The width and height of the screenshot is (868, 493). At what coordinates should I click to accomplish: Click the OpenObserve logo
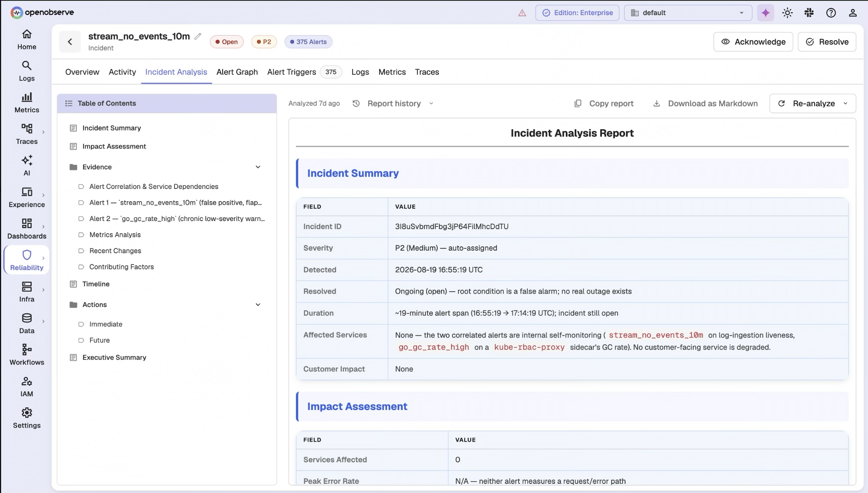coord(42,12)
